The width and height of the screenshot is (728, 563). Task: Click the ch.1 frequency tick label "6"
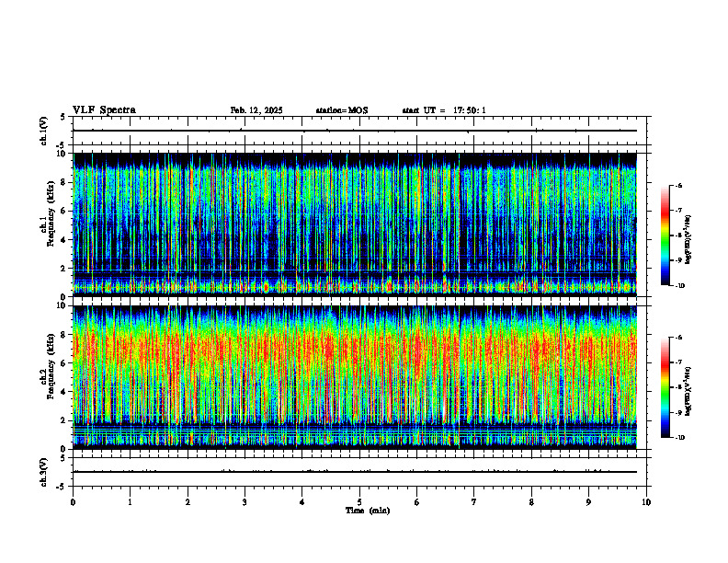(64, 212)
